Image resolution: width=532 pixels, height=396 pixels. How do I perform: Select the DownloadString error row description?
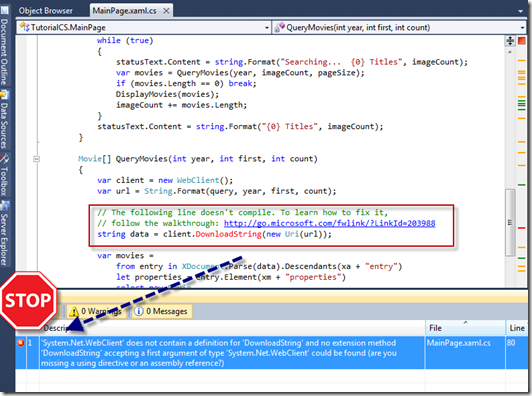pos(218,353)
